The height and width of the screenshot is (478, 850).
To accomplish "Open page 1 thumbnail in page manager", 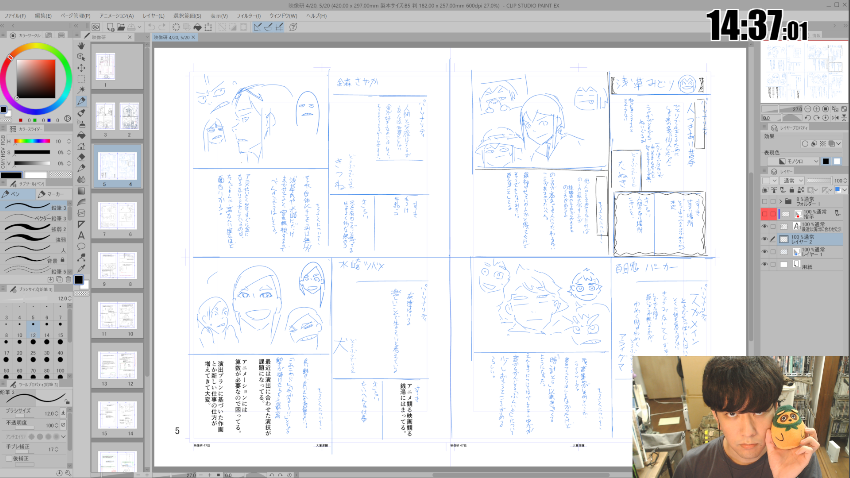I will (105, 67).
